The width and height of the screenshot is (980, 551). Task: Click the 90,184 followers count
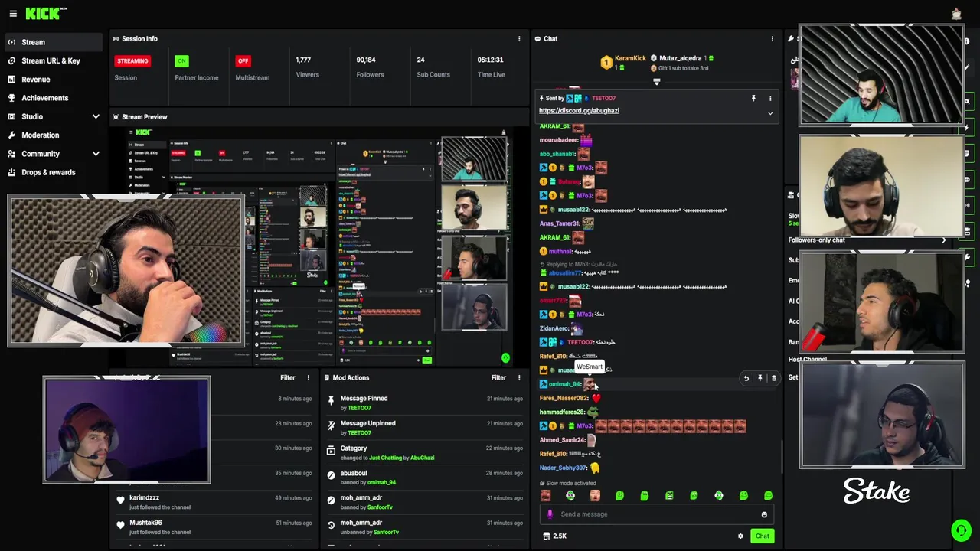[366, 60]
